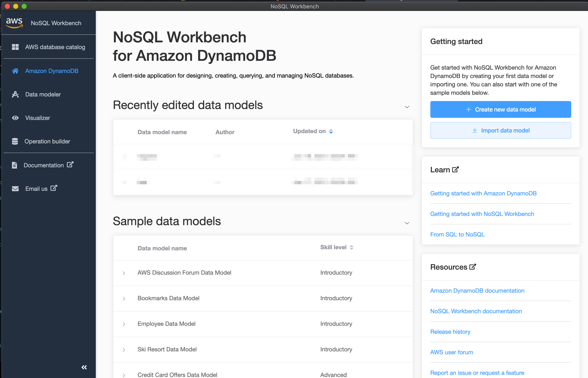This screenshot has width=588, height=378.
Task: Sort sample models by Skill level arrows
Action: [351, 247]
